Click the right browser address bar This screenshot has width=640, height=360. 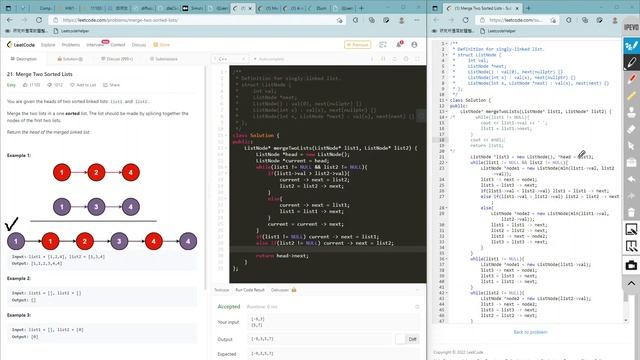[x=518, y=20]
